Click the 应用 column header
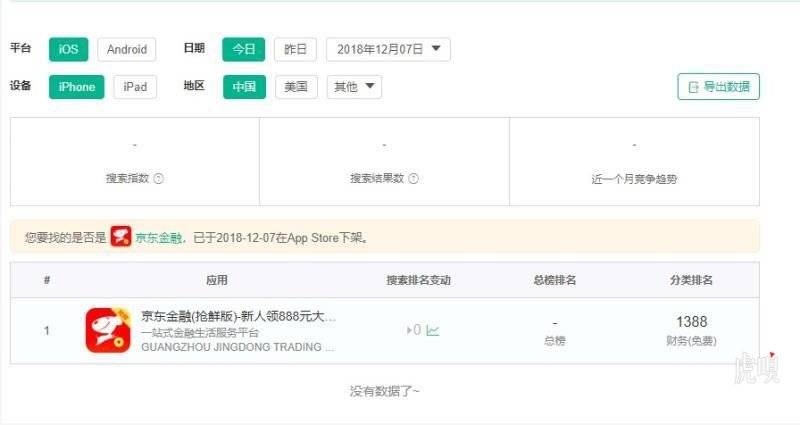The width and height of the screenshot is (800, 425). click(217, 280)
